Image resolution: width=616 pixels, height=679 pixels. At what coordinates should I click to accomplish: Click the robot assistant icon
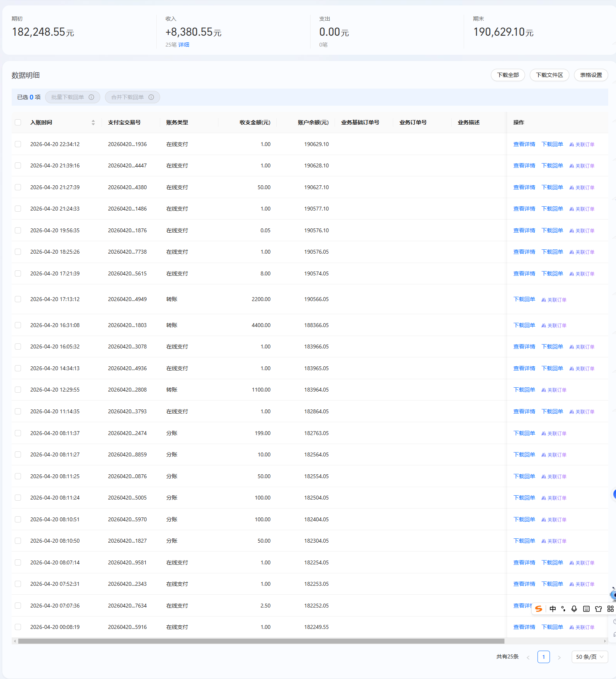tap(613, 594)
